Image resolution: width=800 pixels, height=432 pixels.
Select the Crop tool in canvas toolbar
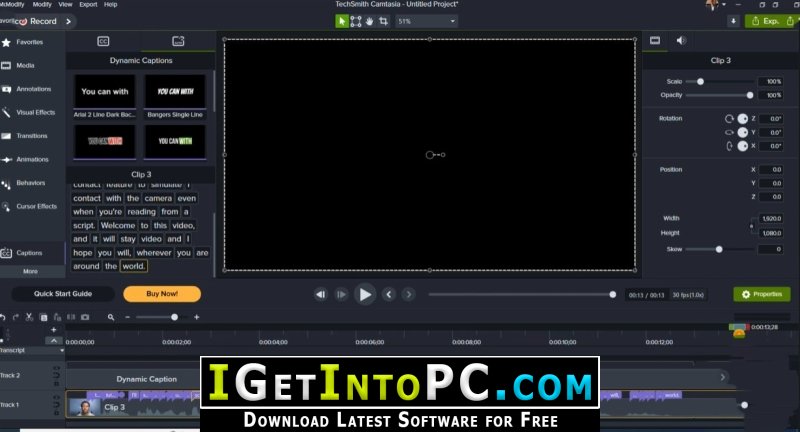(x=383, y=21)
